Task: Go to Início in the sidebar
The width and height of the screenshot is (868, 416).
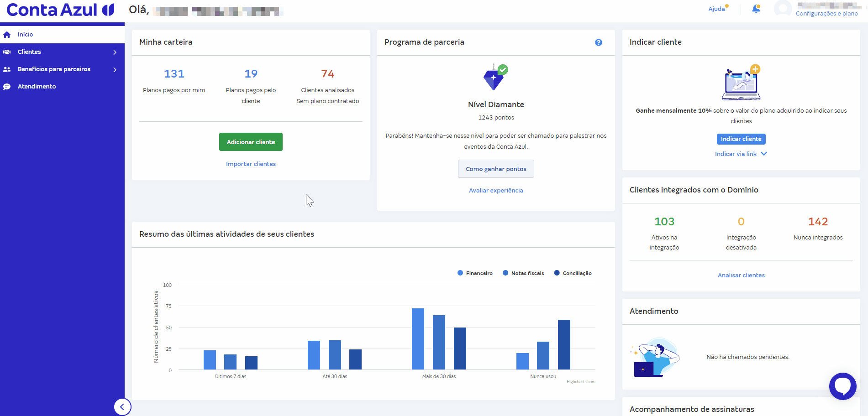Action: pos(62,35)
